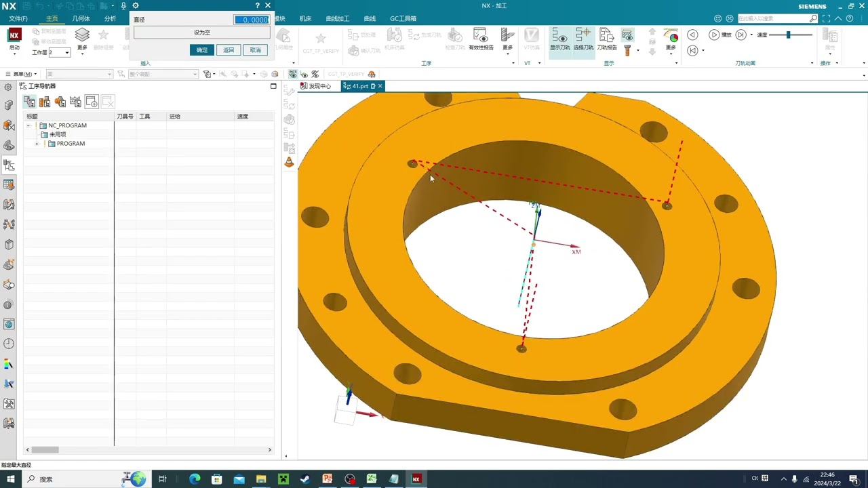Open the 操作 group dropdown
Screen dimensions: 868x488
(x=837, y=63)
